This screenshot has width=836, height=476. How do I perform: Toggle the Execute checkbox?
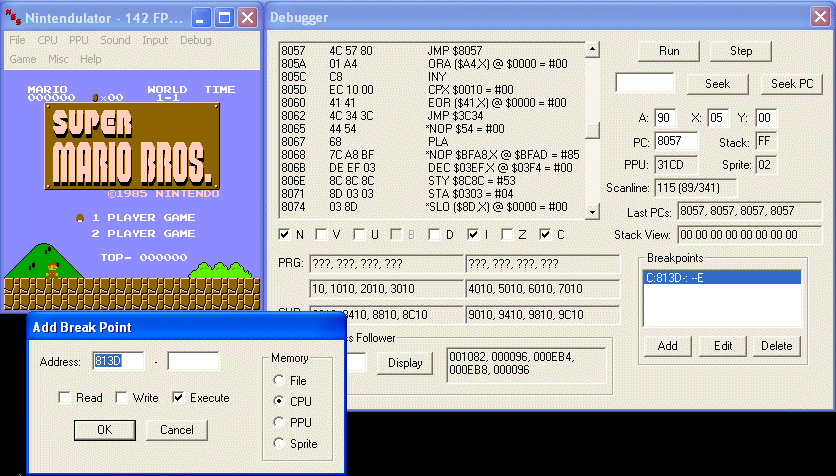point(179,398)
